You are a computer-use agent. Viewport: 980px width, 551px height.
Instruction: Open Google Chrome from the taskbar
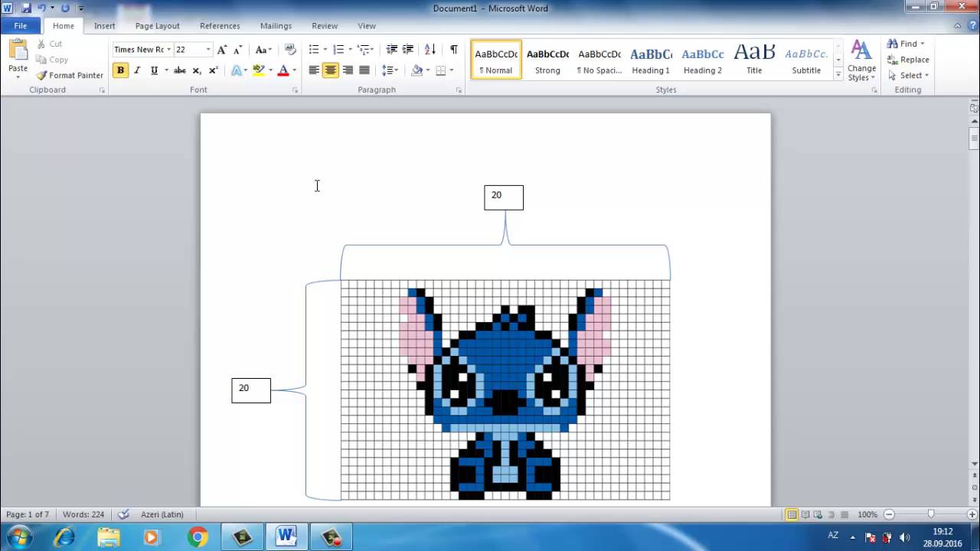(x=198, y=537)
